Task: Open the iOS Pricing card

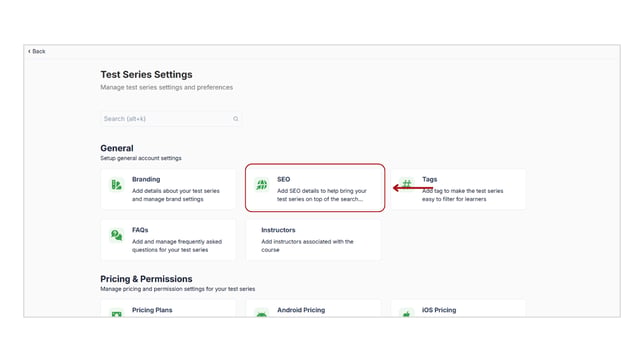Action: (458, 309)
